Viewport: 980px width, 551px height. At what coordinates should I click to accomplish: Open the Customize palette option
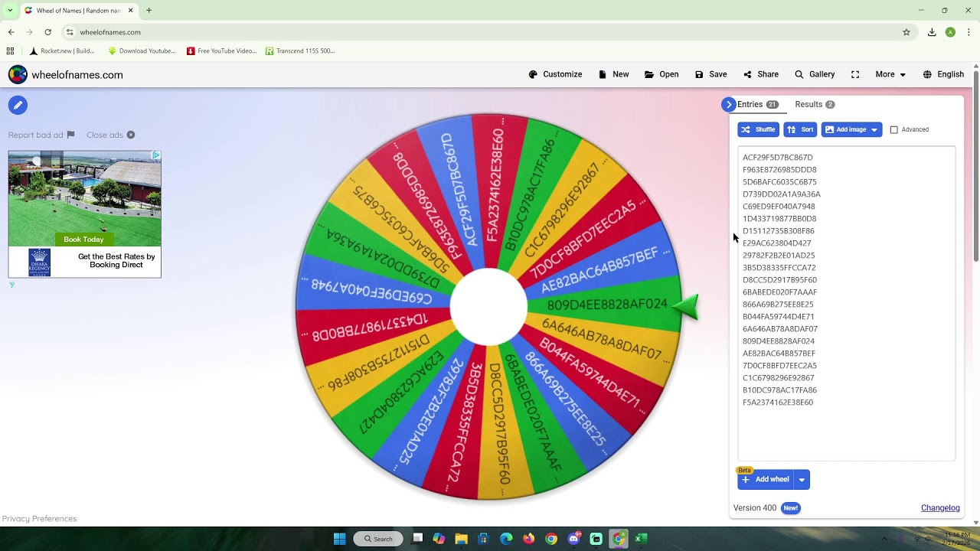click(555, 74)
